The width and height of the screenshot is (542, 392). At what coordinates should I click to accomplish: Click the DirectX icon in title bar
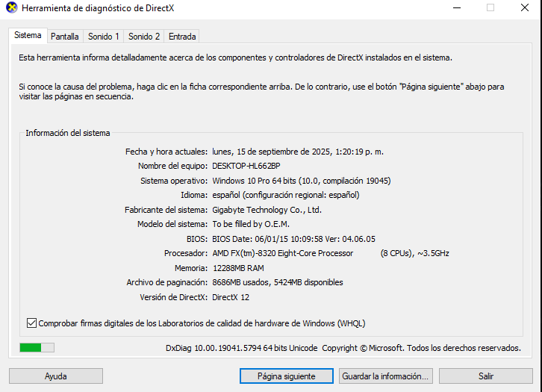[x=11, y=8]
